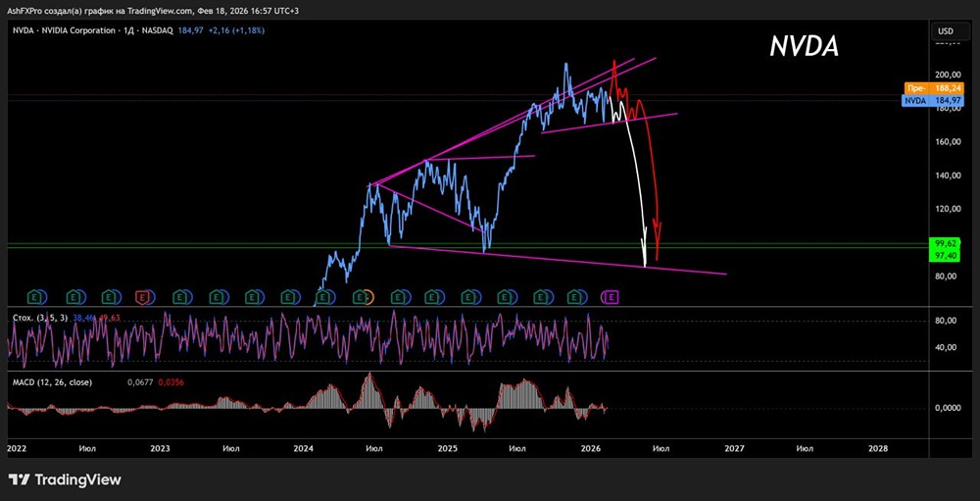Click the Июл label between 2022 and 2023

pyautogui.click(x=87, y=448)
